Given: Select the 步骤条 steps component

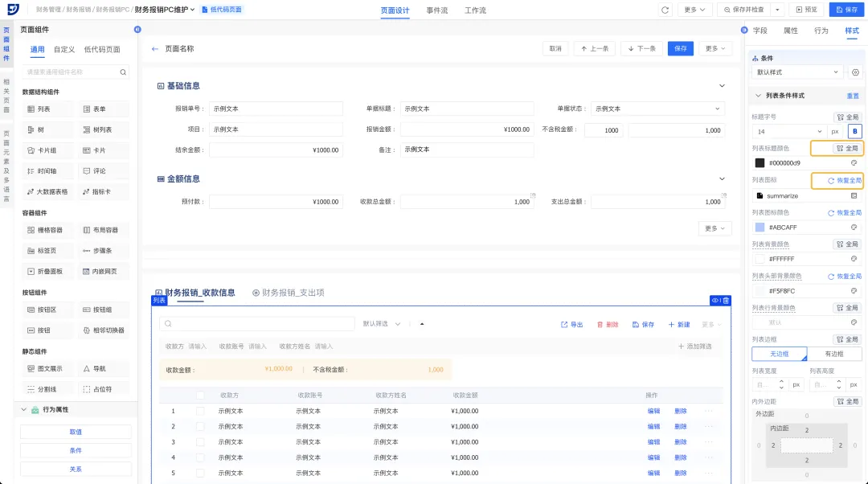Looking at the screenshot, I should pyautogui.click(x=104, y=251).
